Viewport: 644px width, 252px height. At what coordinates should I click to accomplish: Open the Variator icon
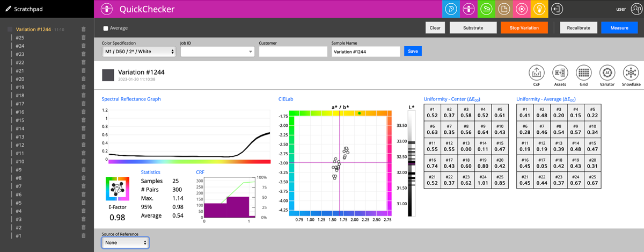[x=607, y=73]
